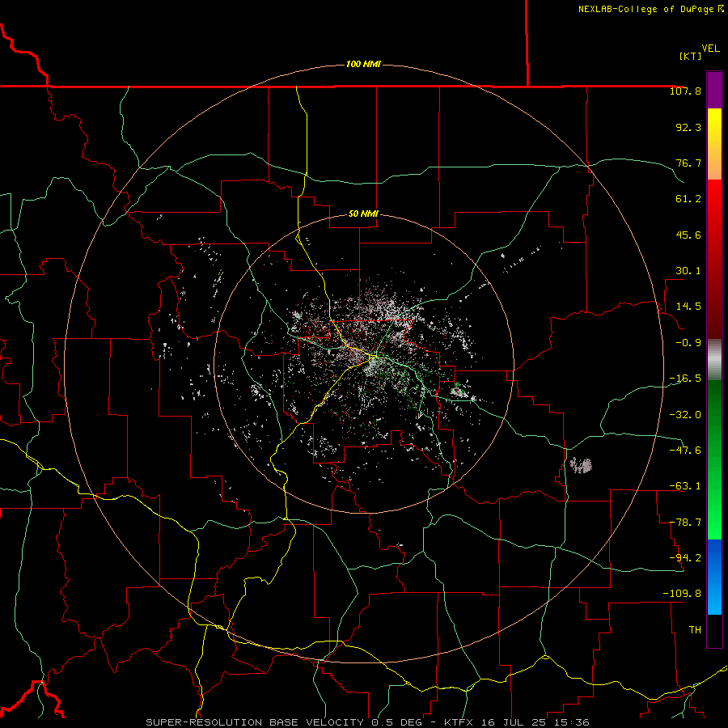Click the -47.6 velocity scale value

[x=685, y=450]
